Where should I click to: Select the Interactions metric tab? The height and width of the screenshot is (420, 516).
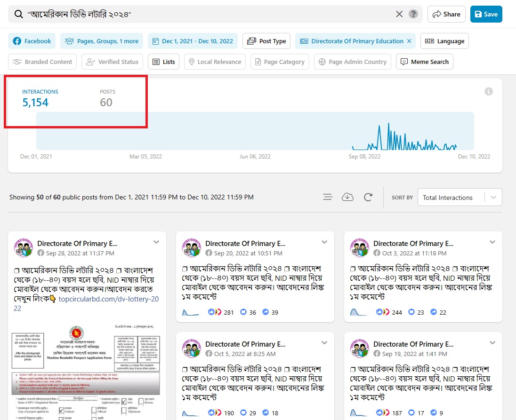(x=40, y=98)
